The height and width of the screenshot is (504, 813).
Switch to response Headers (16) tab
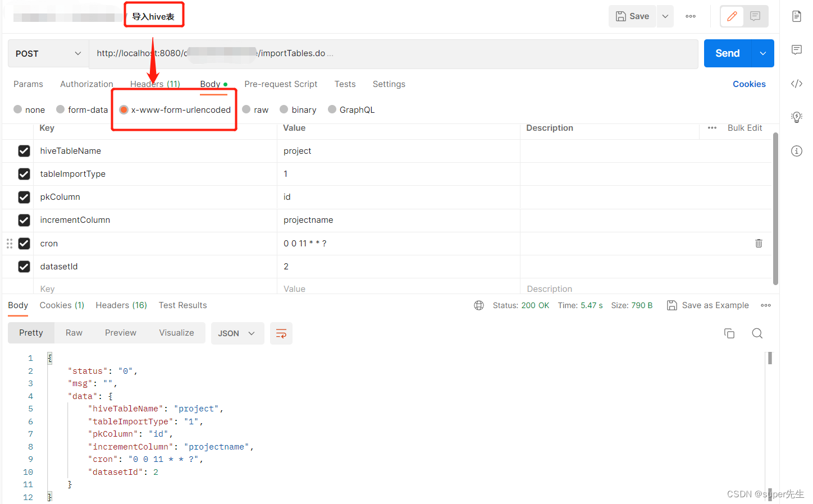tap(121, 305)
